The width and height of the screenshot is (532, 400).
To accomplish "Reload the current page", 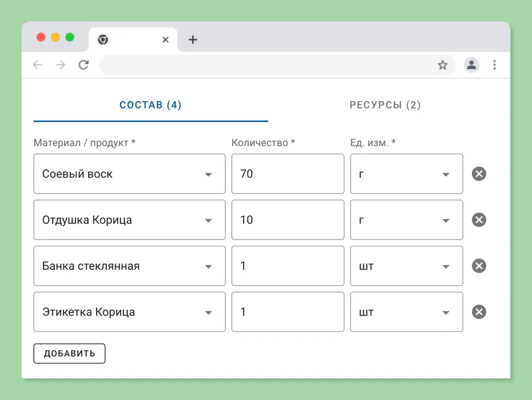I will (84, 65).
